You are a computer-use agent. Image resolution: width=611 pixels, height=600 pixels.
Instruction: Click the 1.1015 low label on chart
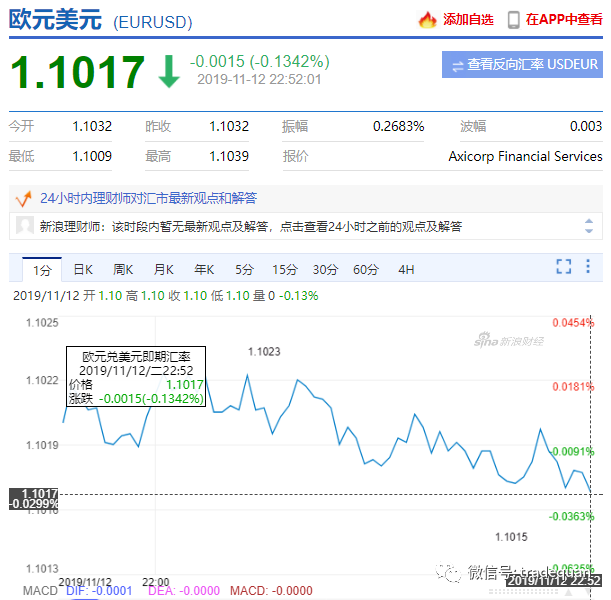click(511, 537)
